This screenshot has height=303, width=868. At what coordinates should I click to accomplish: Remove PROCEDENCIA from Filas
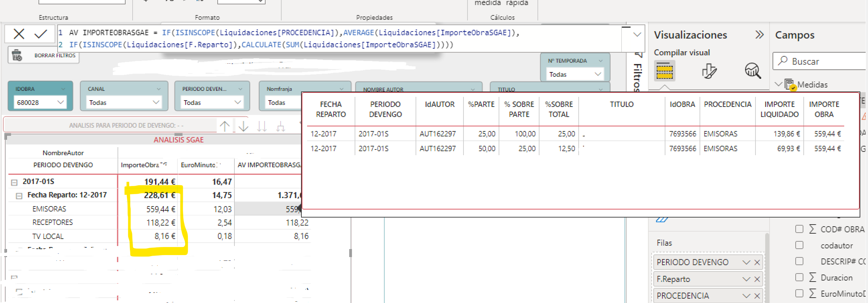757,296
